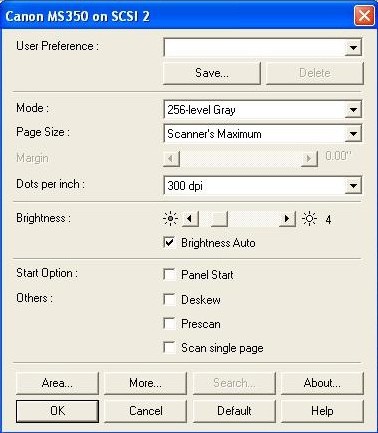Close the Canon MS350 dialog
Image resolution: width=378 pixels, height=433 pixels.
(x=364, y=16)
